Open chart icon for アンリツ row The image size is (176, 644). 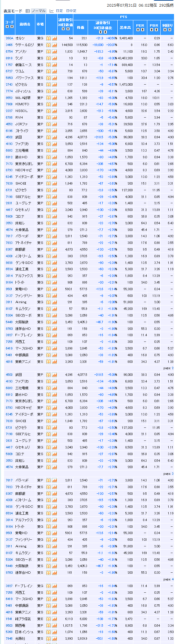pos(54,51)
